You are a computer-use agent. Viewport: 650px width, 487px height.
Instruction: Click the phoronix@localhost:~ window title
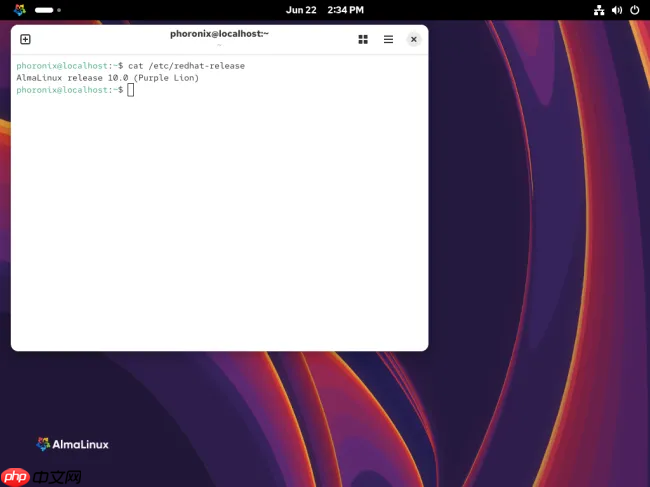coord(219,34)
